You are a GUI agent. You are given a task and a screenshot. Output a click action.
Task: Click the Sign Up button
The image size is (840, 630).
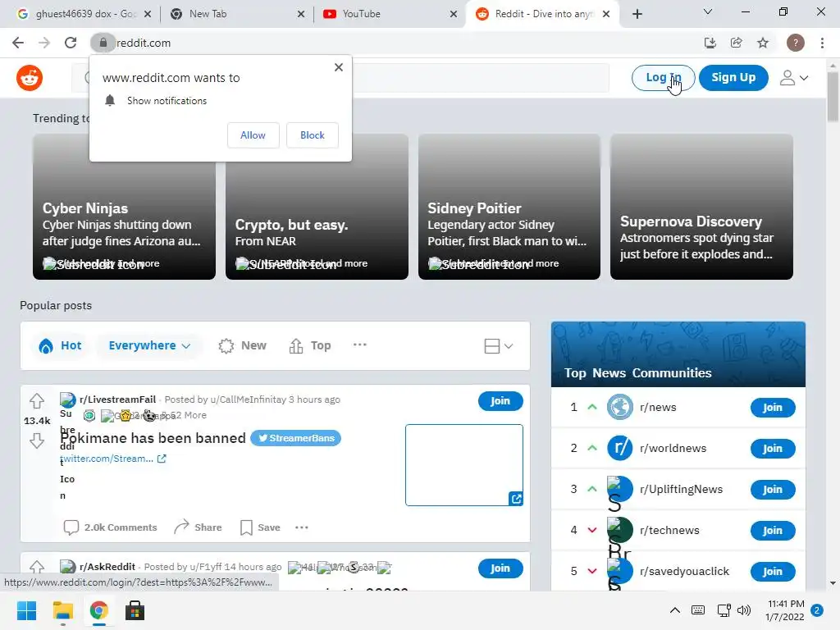733,78
